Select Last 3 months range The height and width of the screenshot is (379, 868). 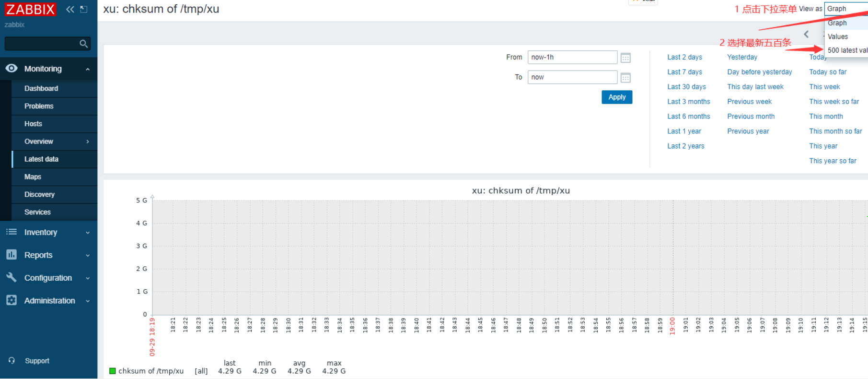[x=689, y=102]
